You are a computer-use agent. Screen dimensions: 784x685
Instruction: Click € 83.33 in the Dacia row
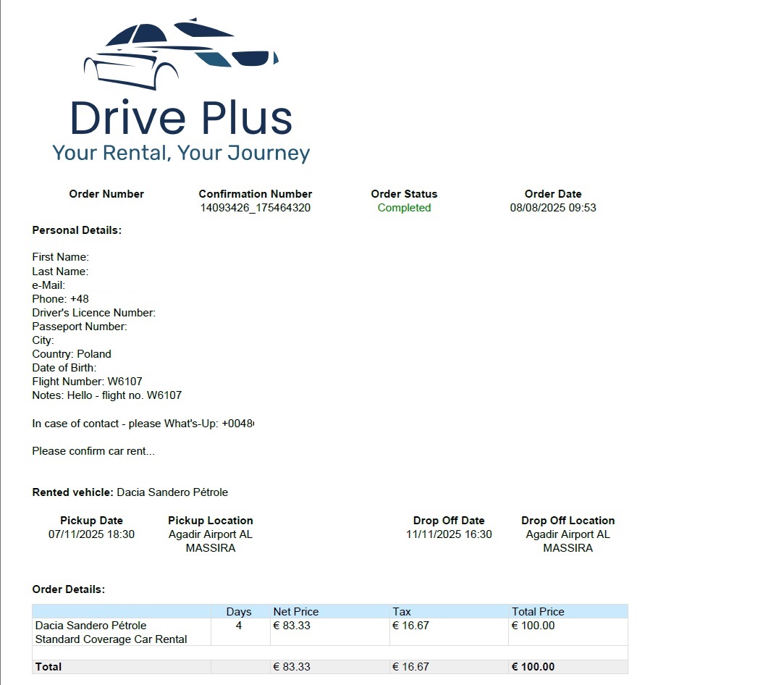[x=292, y=626]
